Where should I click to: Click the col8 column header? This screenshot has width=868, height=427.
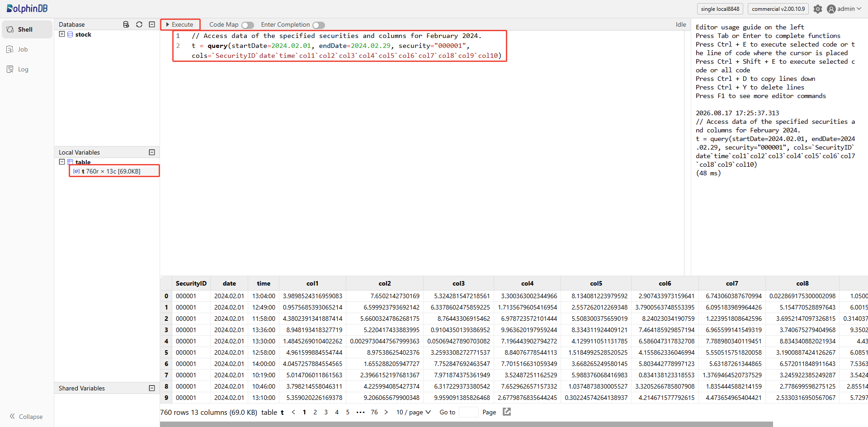click(802, 283)
